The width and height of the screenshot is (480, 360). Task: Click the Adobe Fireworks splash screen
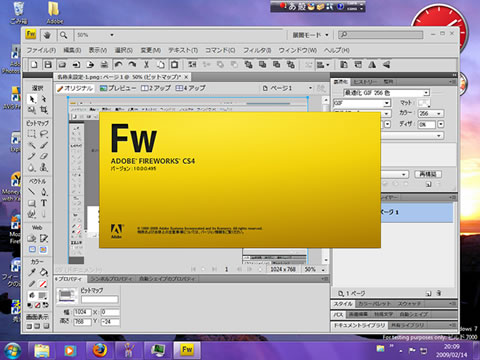(240, 180)
